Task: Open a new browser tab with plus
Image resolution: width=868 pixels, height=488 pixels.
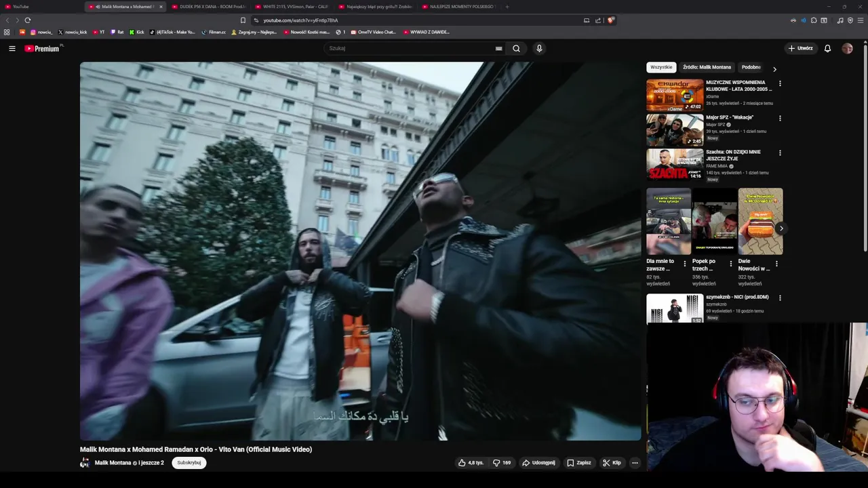Action: coord(507,7)
